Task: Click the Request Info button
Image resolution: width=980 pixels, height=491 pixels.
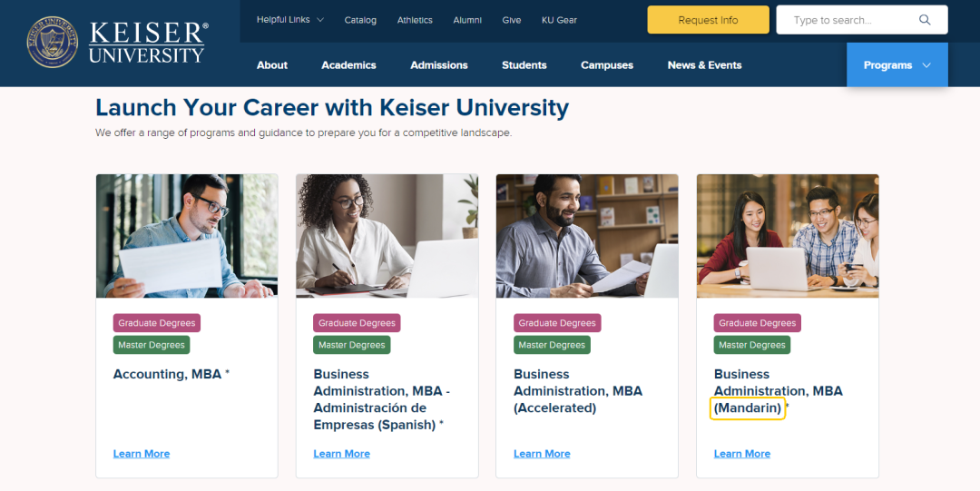Action: tap(708, 20)
